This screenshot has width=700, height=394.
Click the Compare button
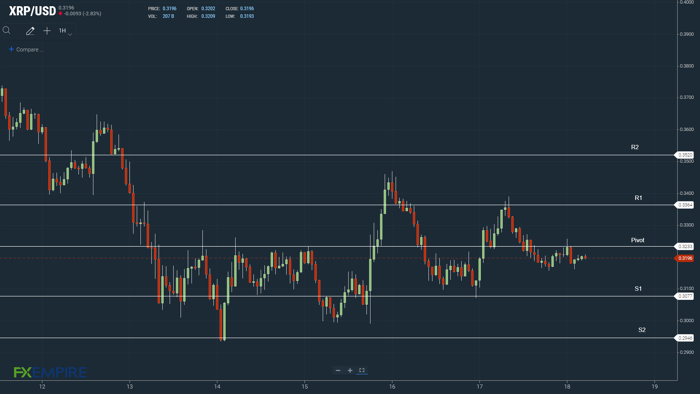pos(26,50)
